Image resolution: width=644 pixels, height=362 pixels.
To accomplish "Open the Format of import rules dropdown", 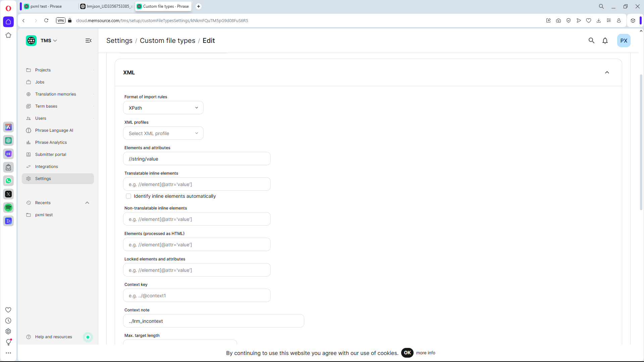I will [x=163, y=108].
